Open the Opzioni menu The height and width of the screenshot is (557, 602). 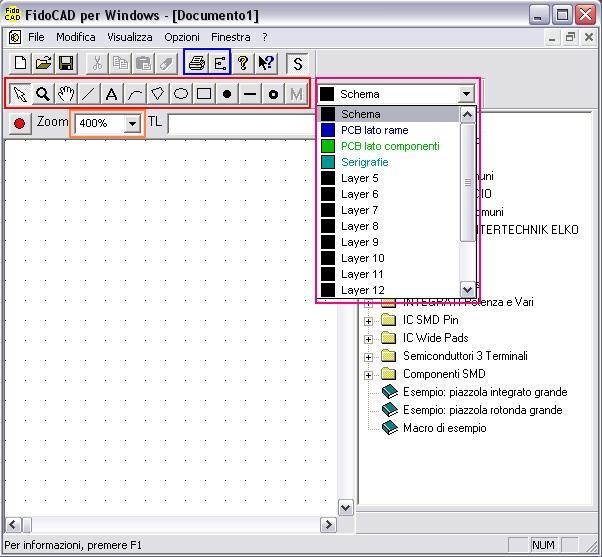182,37
